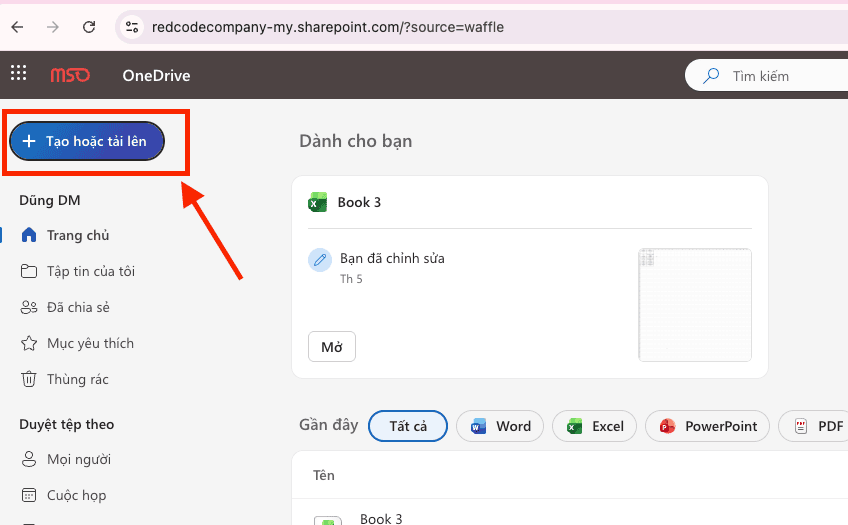Click the MSO company logo

coord(70,75)
